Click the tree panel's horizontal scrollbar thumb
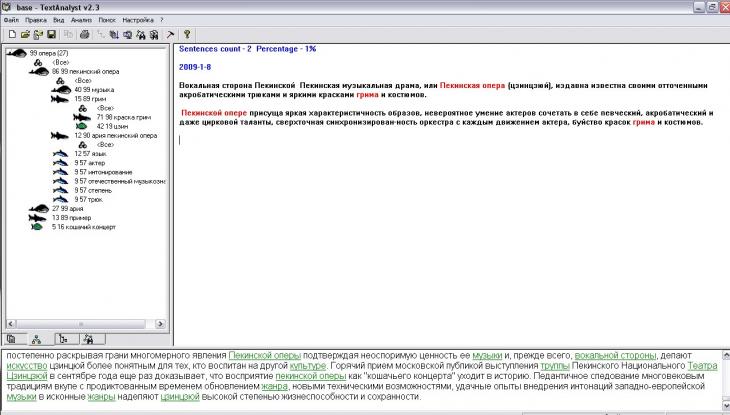 pyautogui.click(x=81, y=324)
